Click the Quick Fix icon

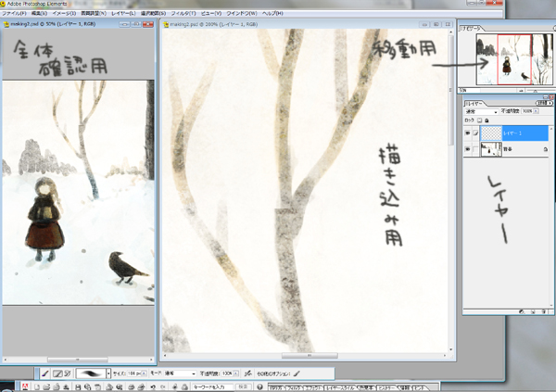175,387
